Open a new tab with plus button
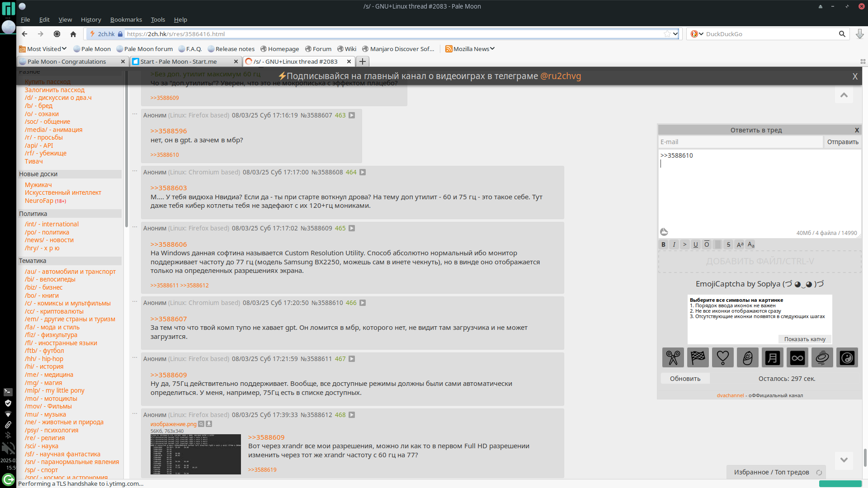Viewport: 868px width, 488px height. tap(362, 61)
